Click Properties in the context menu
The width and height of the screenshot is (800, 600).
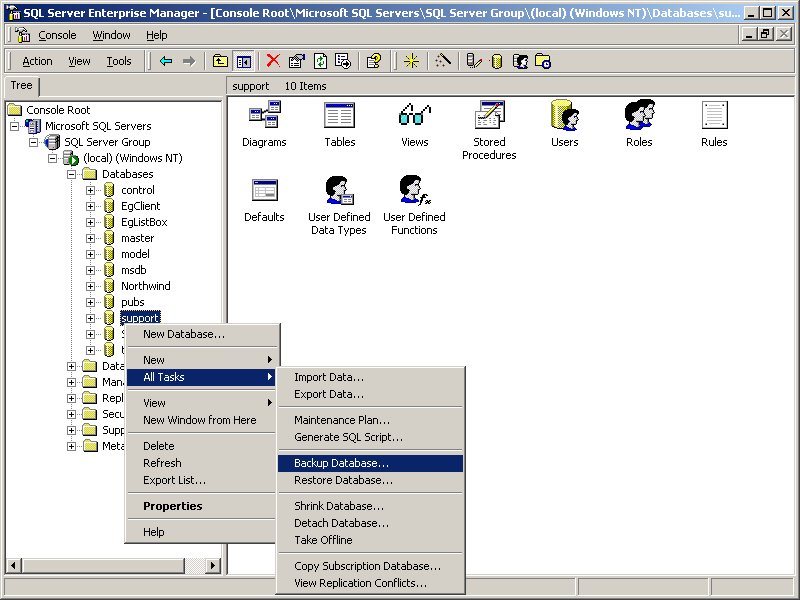coord(172,506)
